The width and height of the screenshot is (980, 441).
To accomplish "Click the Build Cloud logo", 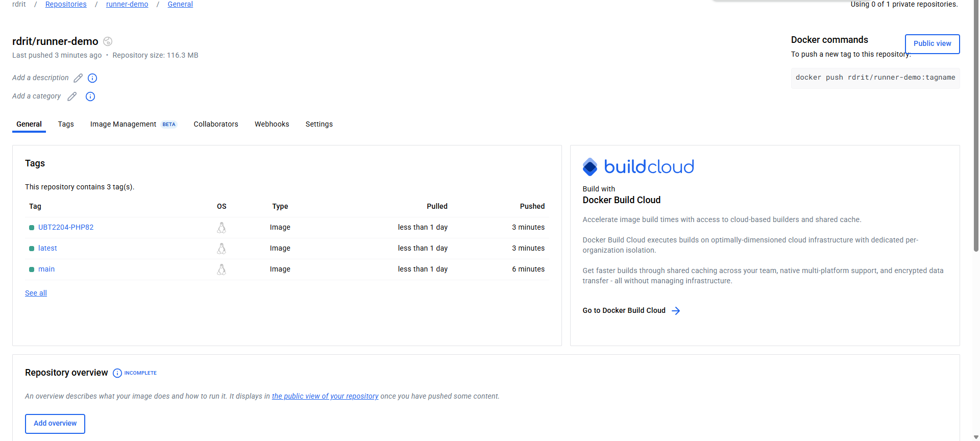I will pos(638,167).
